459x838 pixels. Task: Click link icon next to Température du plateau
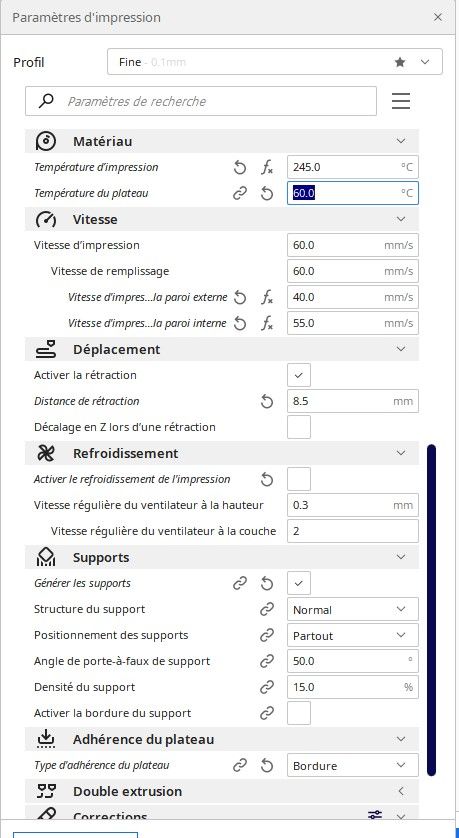(240, 193)
